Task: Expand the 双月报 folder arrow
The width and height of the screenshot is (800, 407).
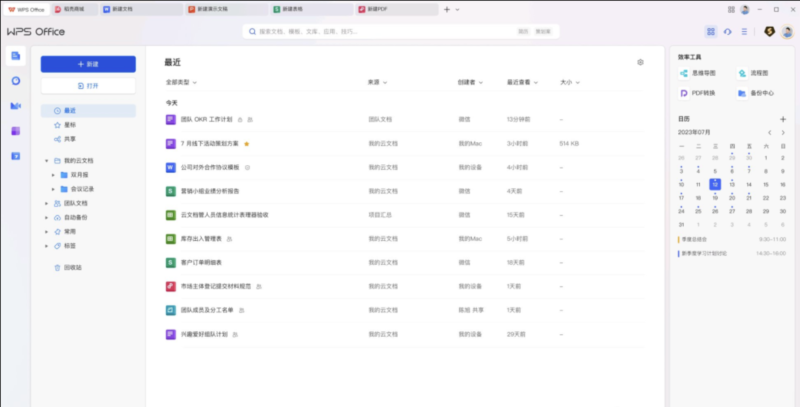Action: tap(53, 175)
